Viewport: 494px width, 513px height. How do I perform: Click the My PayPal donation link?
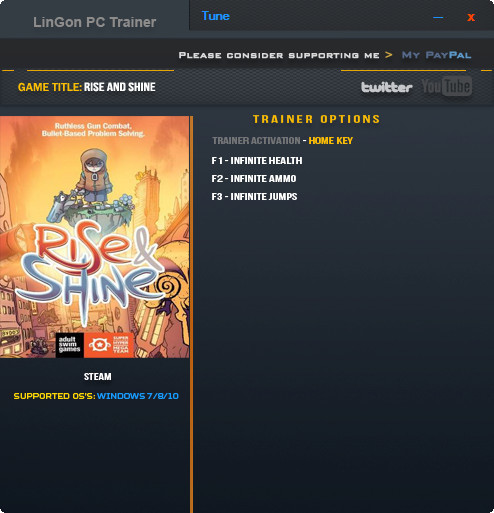[x=436, y=55]
